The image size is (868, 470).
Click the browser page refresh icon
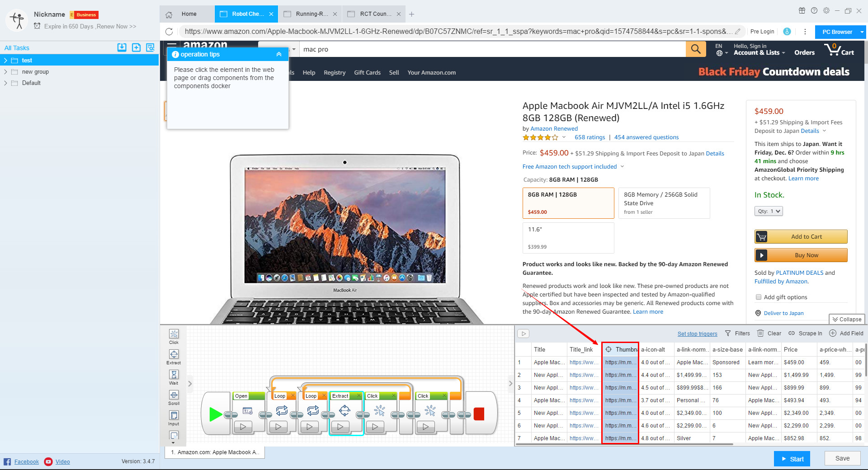(169, 32)
